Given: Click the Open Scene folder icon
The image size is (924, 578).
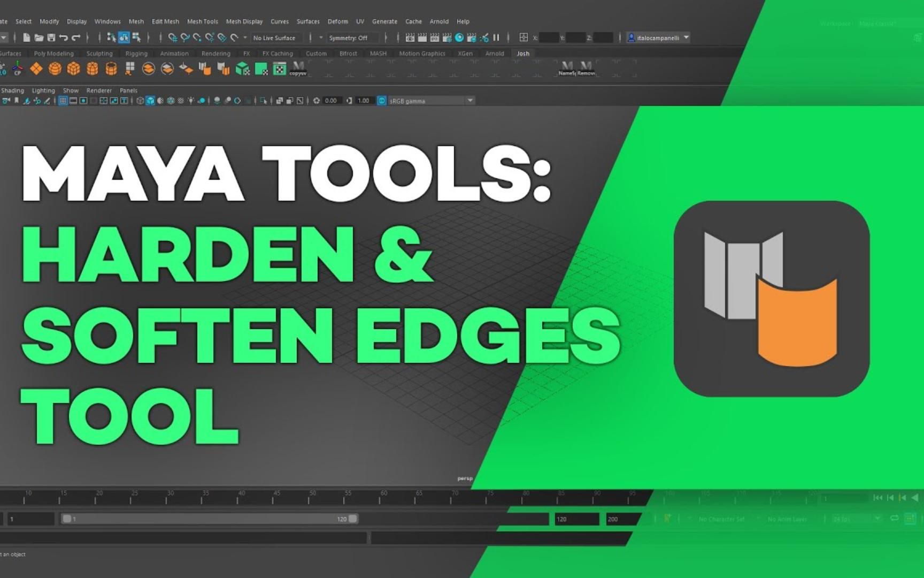Looking at the screenshot, I should click(39, 37).
